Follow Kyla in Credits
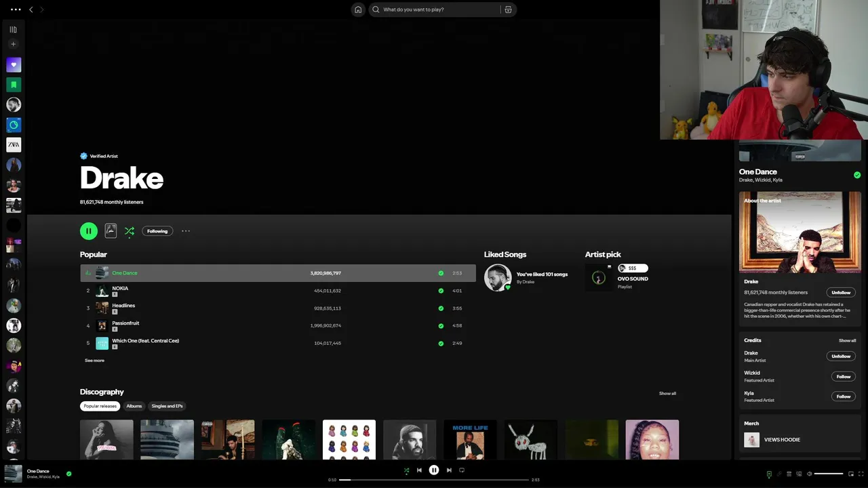This screenshot has width=868, height=488. click(x=844, y=396)
